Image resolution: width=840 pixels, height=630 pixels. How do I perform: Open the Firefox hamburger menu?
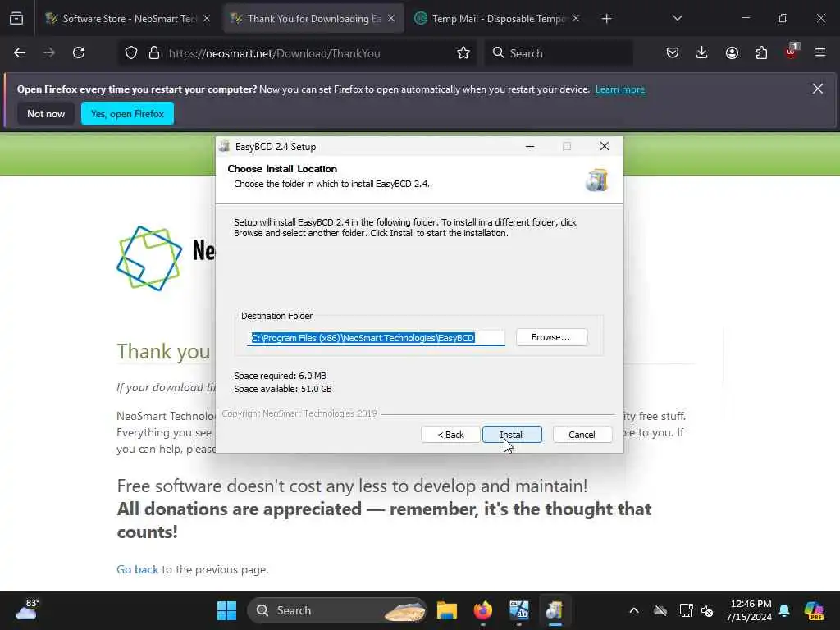pos(820,53)
